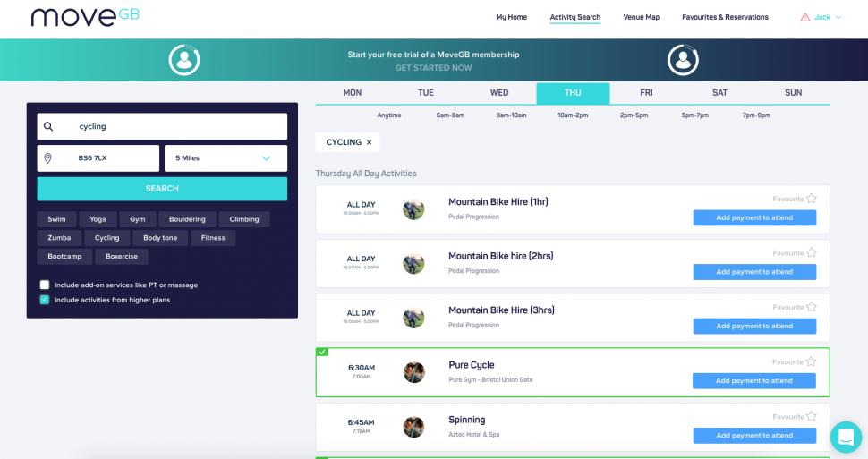Switch to MON day tab

(x=352, y=93)
